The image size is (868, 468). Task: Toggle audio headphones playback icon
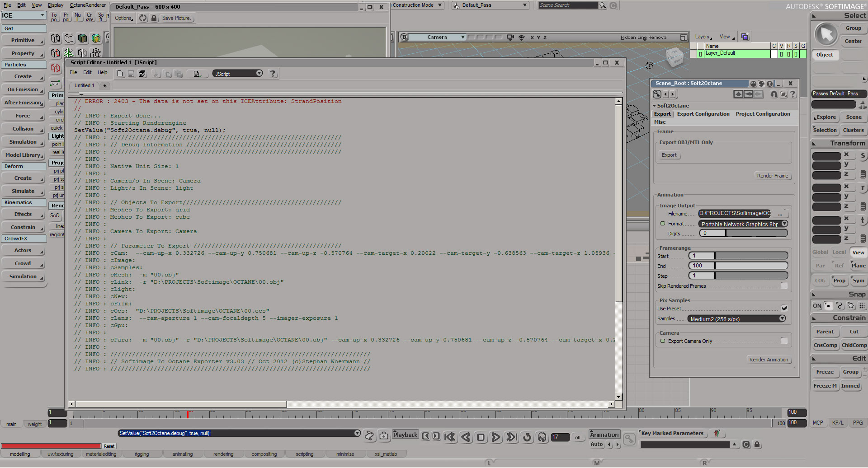[542, 437]
